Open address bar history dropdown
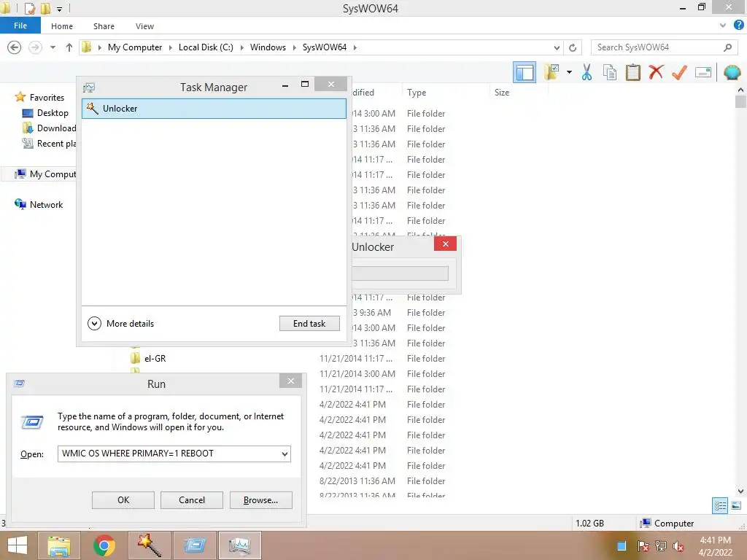Image resolution: width=747 pixels, height=560 pixels. [557, 47]
